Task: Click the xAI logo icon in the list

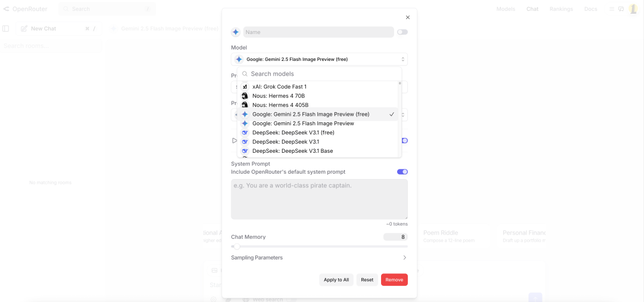Action: point(245,87)
